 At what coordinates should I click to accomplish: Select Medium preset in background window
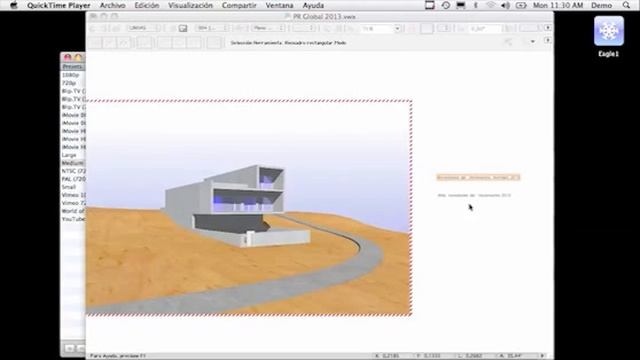point(73,163)
